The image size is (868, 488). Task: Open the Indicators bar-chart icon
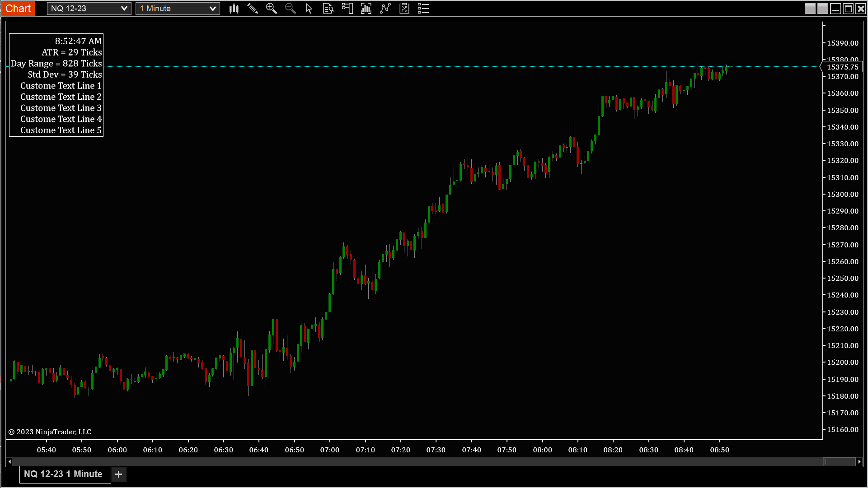pyautogui.click(x=366, y=9)
